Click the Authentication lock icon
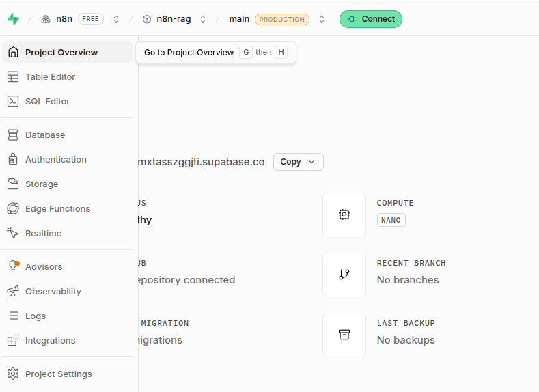The height and width of the screenshot is (392, 539). point(13,159)
